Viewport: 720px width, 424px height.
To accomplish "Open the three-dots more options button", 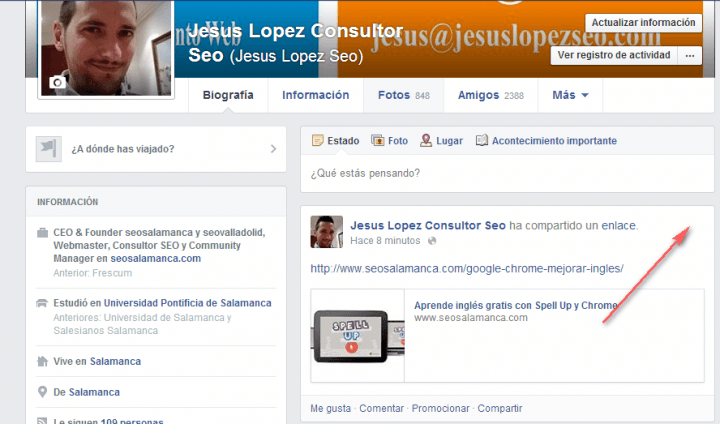I will 690,56.
